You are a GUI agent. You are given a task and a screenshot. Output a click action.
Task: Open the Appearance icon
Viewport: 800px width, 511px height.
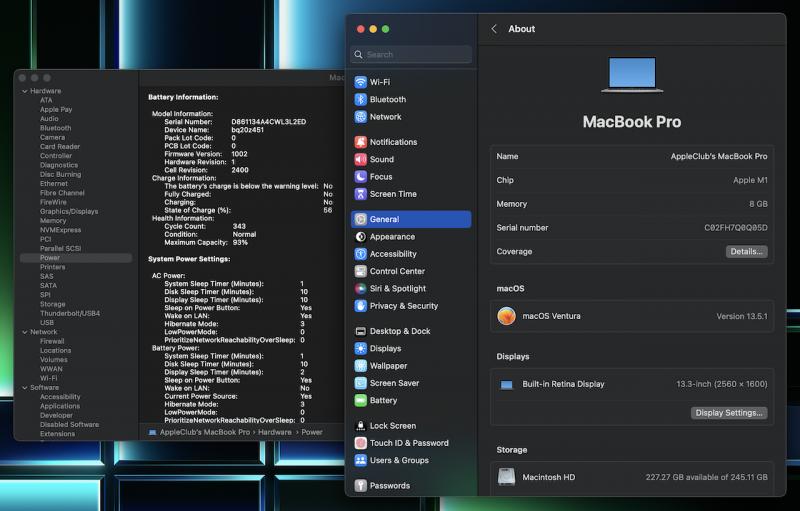(361, 237)
